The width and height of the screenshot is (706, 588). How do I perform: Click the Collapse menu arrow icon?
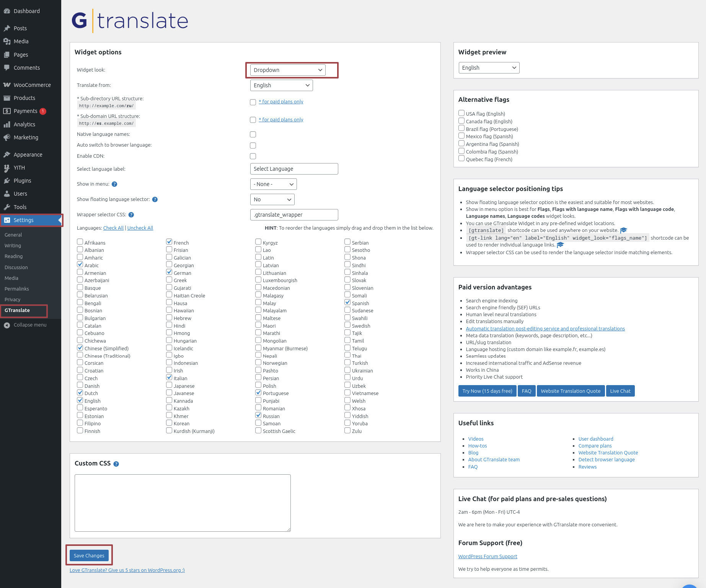[x=7, y=325]
